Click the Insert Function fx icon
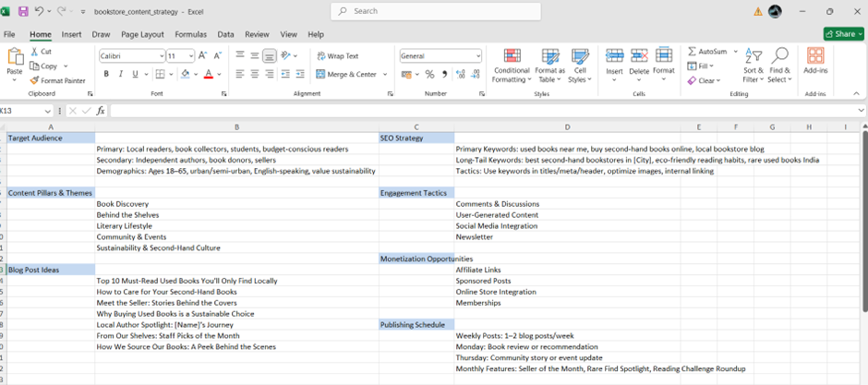This screenshot has height=385, width=868. tap(101, 111)
